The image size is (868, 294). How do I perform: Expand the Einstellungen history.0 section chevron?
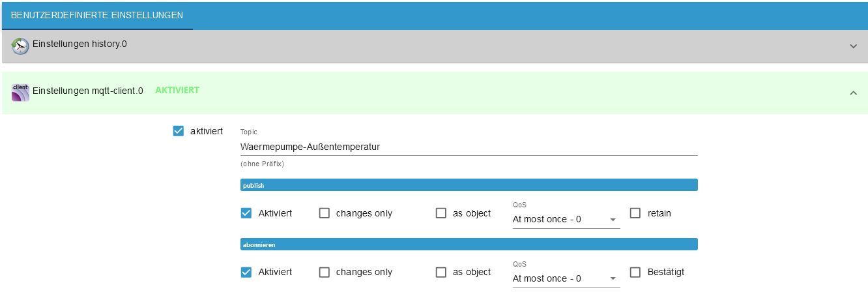[x=853, y=46]
